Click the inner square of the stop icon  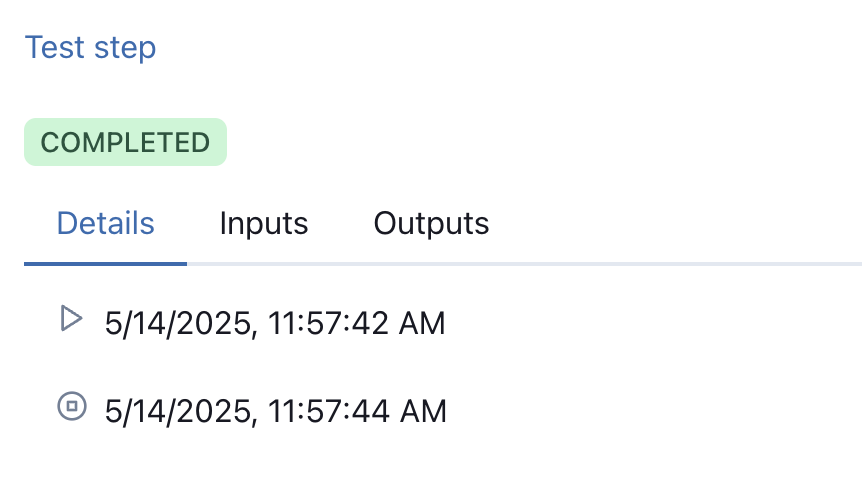pos(72,406)
